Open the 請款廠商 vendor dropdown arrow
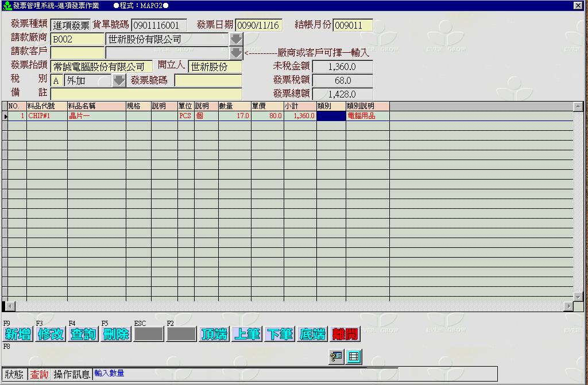The width and height of the screenshot is (588, 385). click(236, 40)
